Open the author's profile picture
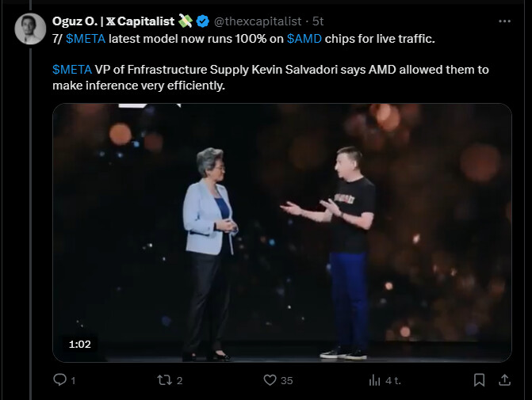The height and width of the screenshot is (400, 532). click(x=30, y=29)
